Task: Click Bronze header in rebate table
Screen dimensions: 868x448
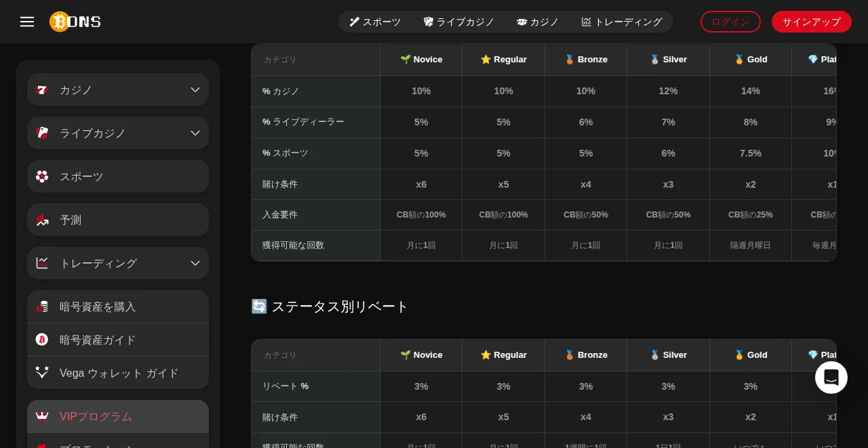Action: [x=586, y=355]
